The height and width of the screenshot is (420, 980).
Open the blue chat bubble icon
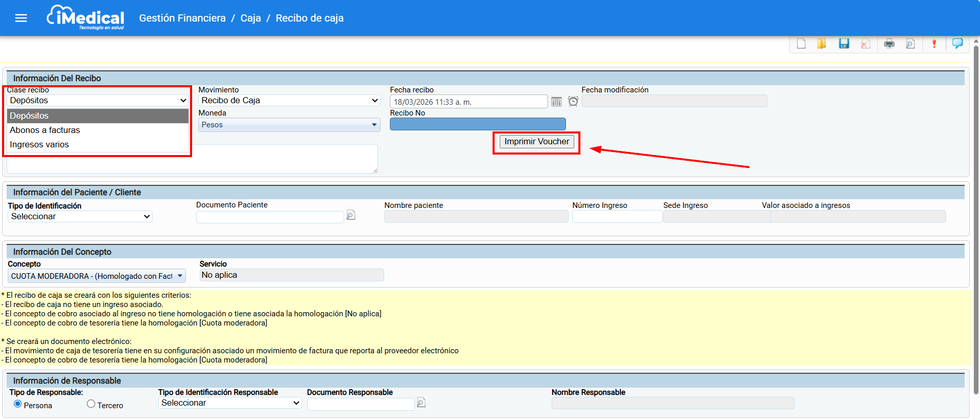[957, 43]
